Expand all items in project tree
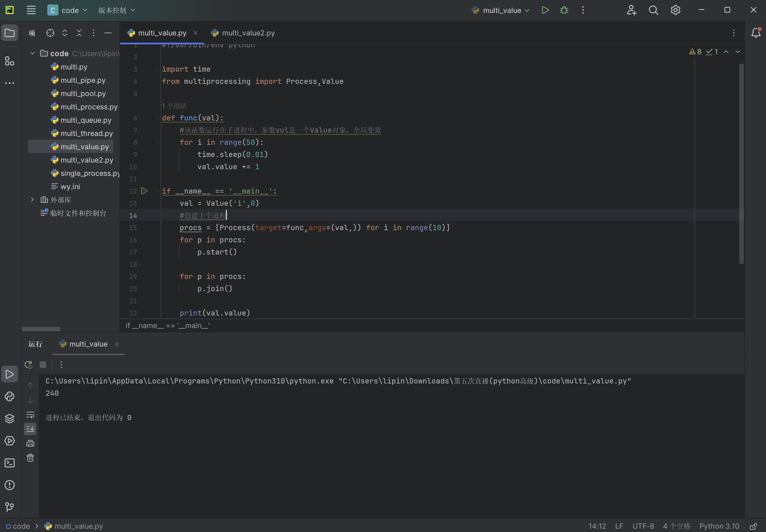The image size is (766, 532). click(65, 33)
